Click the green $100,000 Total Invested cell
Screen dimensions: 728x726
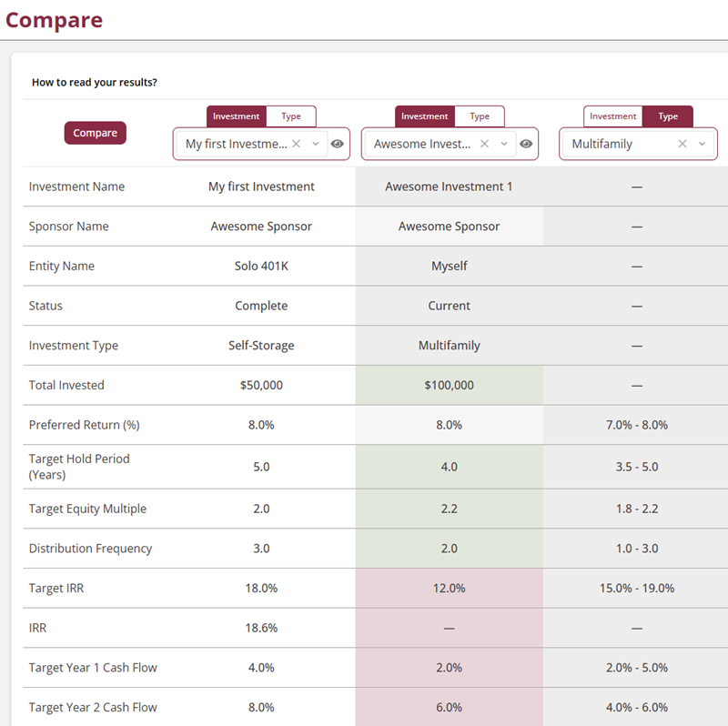[449, 385]
